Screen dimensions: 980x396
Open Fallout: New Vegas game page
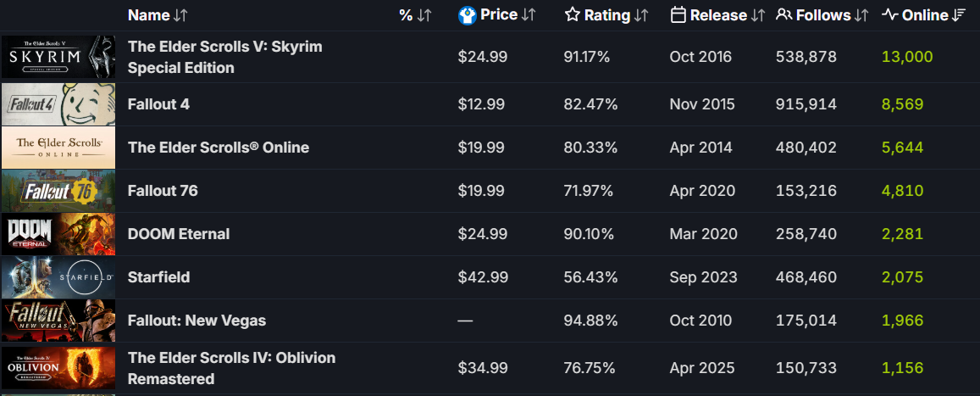click(197, 321)
